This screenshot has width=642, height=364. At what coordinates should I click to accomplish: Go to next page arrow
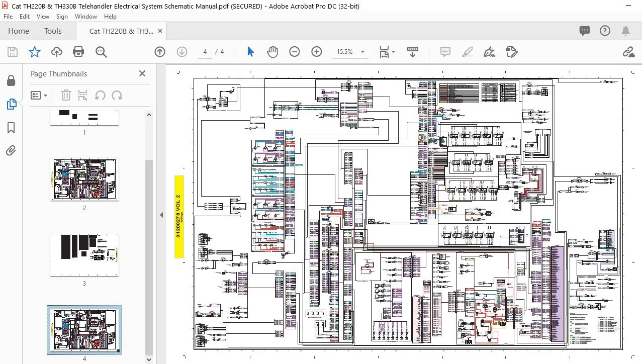(x=182, y=52)
